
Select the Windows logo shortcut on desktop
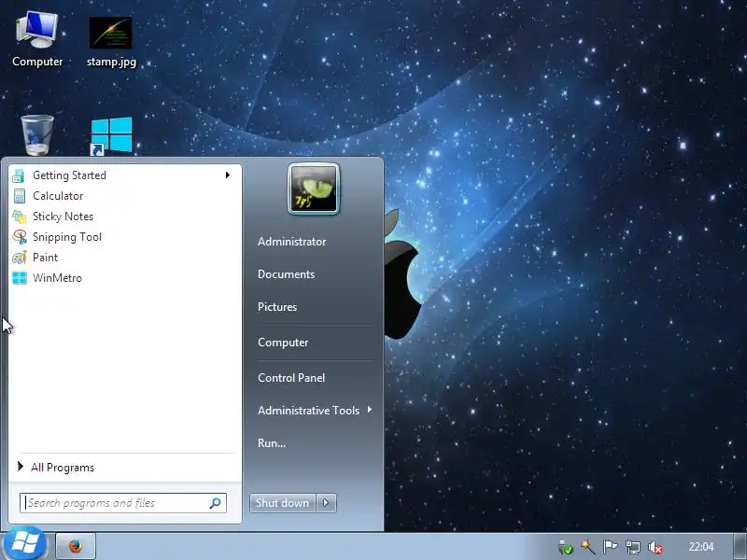click(111, 136)
